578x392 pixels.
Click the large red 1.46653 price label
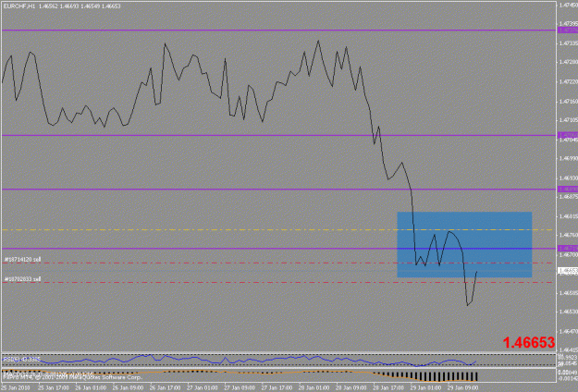[529, 343]
